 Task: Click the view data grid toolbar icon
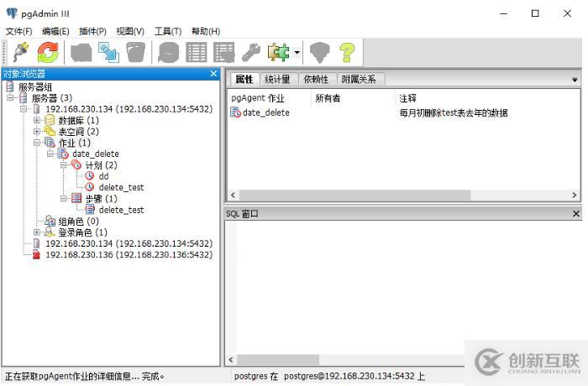(x=196, y=52)
